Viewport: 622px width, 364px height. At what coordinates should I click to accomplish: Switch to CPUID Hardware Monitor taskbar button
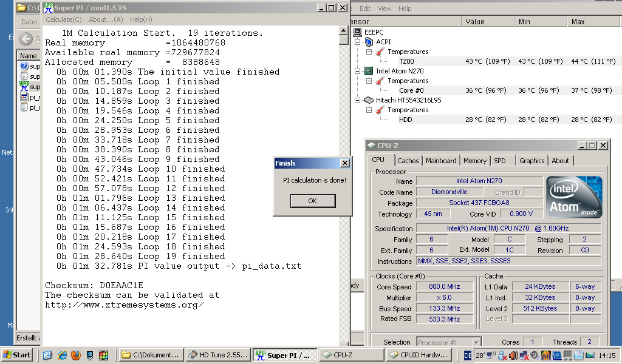coord(418,355)
